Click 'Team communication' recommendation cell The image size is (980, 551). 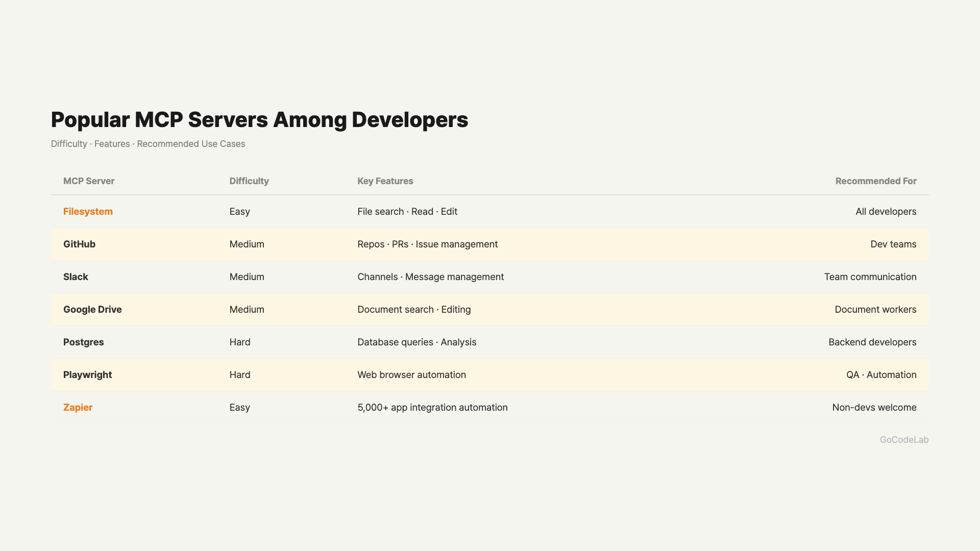coord(870,277)
